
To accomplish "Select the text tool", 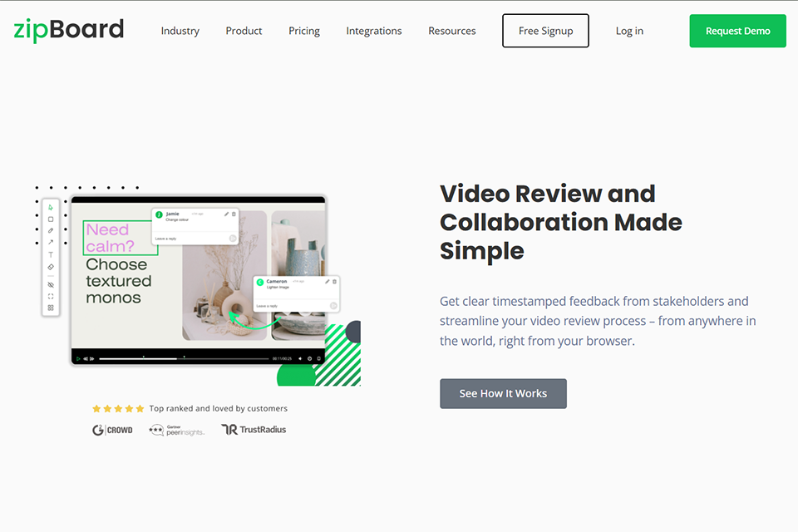I will pos(51,254).
